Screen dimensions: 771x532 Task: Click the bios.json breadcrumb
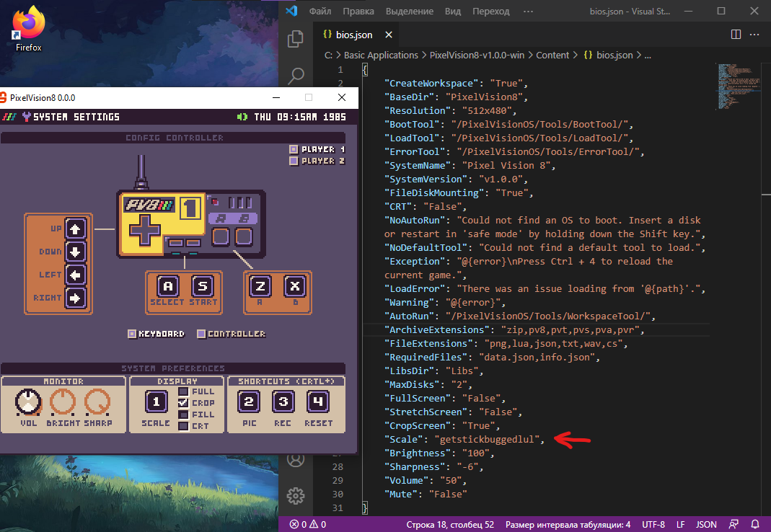[609, 55]
